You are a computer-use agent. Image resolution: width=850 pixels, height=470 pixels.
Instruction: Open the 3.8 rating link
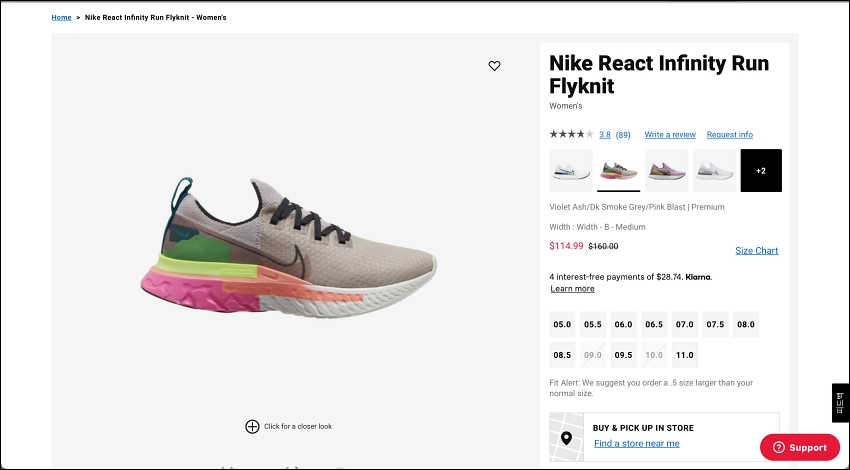pos(605,135)
